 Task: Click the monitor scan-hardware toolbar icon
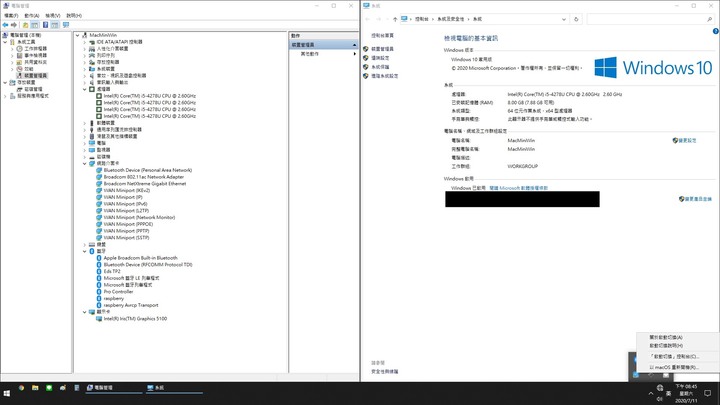tap(66, 25)
